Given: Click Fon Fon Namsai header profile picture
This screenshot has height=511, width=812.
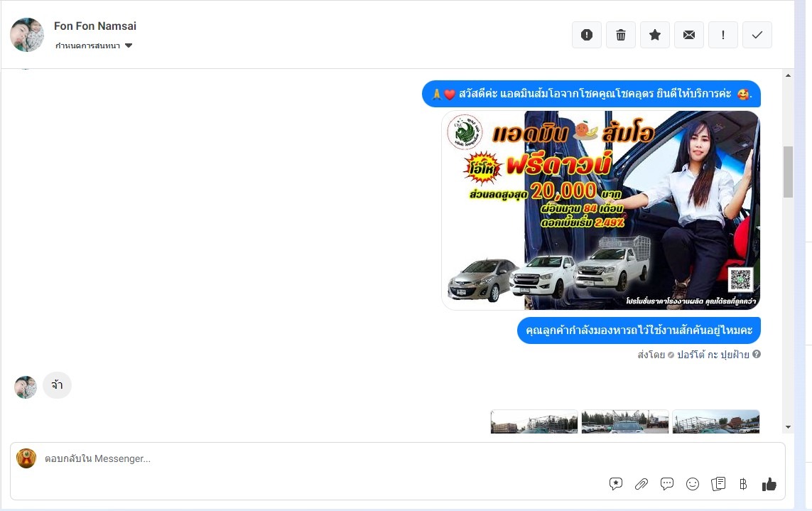Looking at the screenshot, I should pyautogui.click(x=27, y=35).
